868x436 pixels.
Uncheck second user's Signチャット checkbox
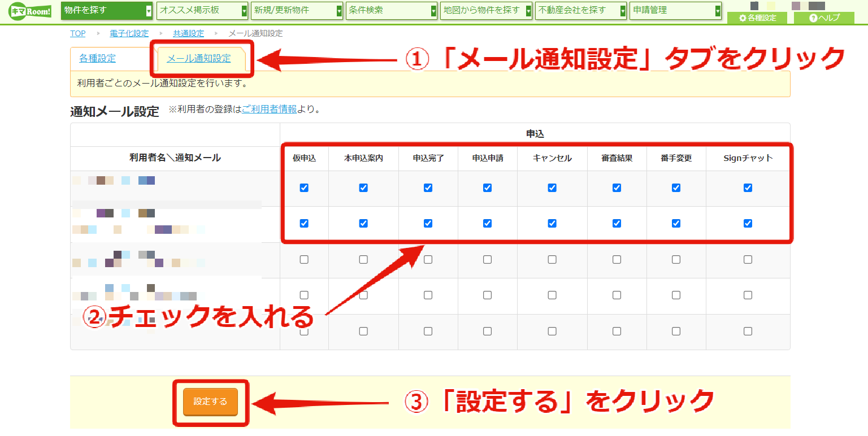pyautogui.click(x=748, y=223)
